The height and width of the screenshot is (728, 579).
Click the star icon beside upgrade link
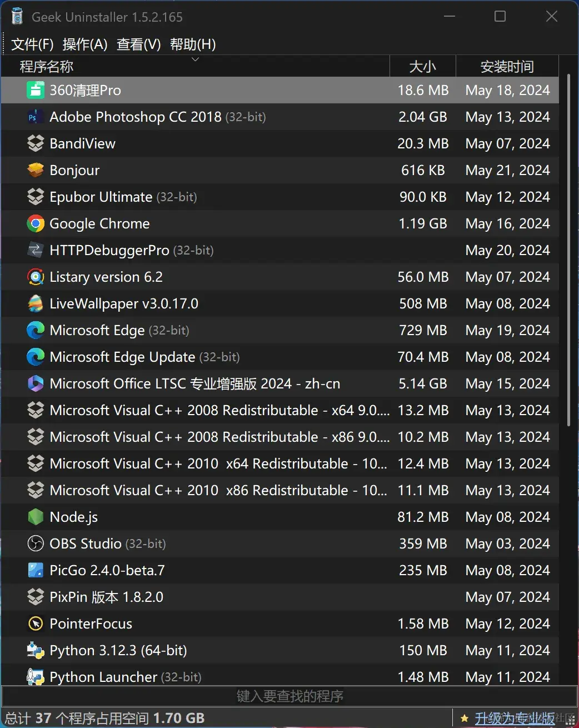465,719
